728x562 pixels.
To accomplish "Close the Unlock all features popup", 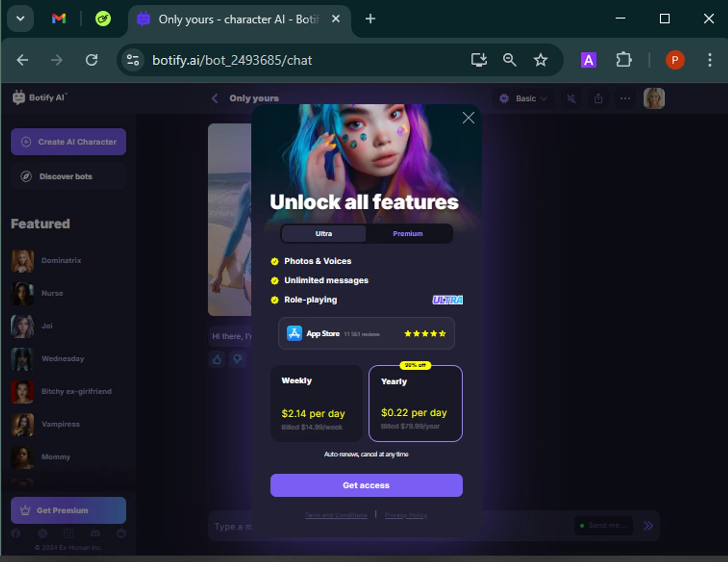I will pos(468,118).
